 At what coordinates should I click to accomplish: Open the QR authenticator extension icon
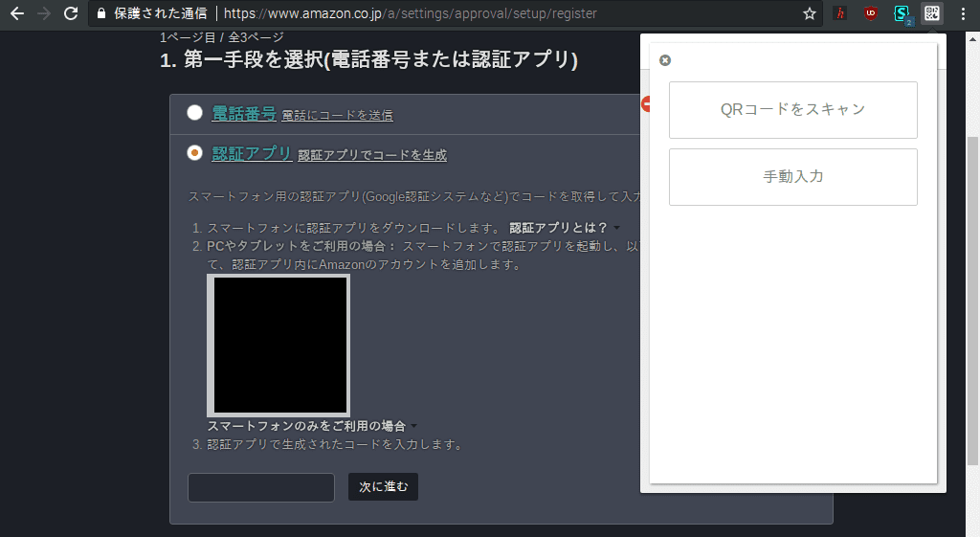point(932,13)
